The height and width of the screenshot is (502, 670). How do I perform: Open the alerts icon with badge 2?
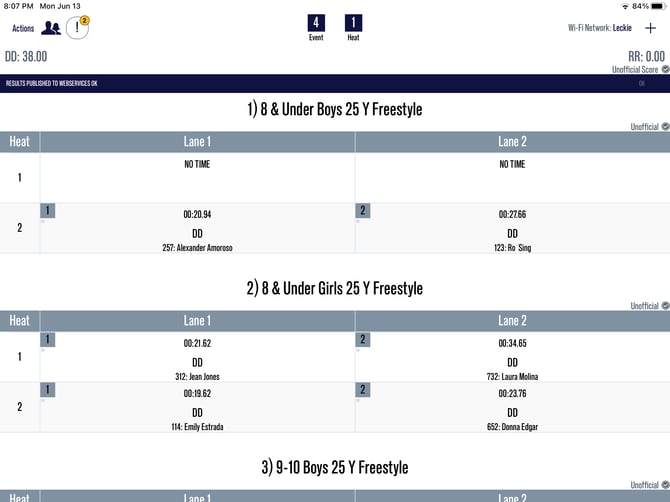[77, 28]
